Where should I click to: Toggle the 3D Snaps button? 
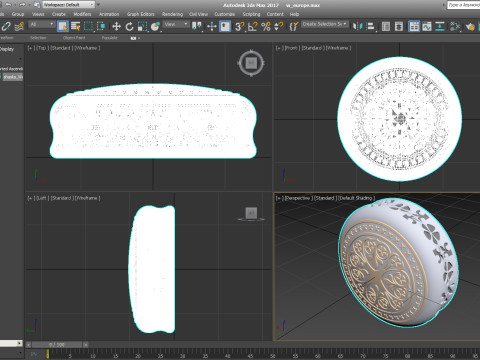(x=239, y=26)
